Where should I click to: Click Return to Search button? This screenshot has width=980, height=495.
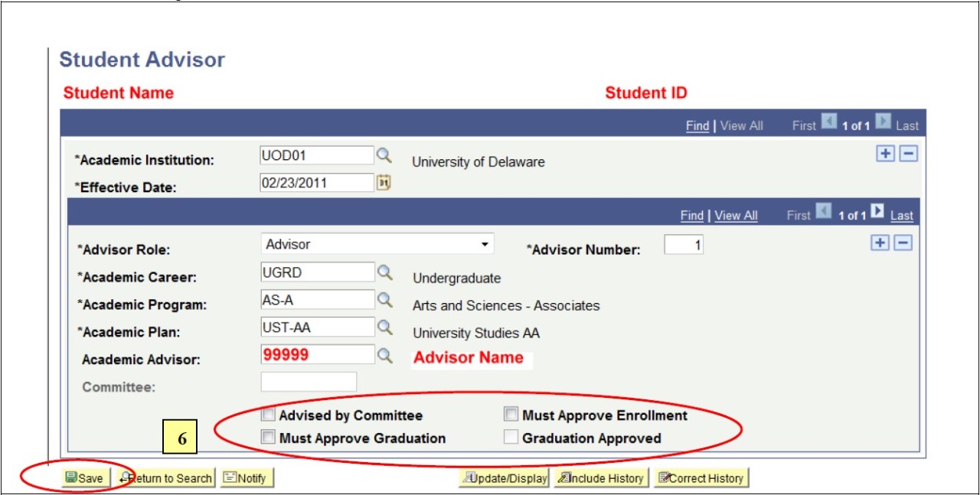pyautogui.click(x=165, y=478)
